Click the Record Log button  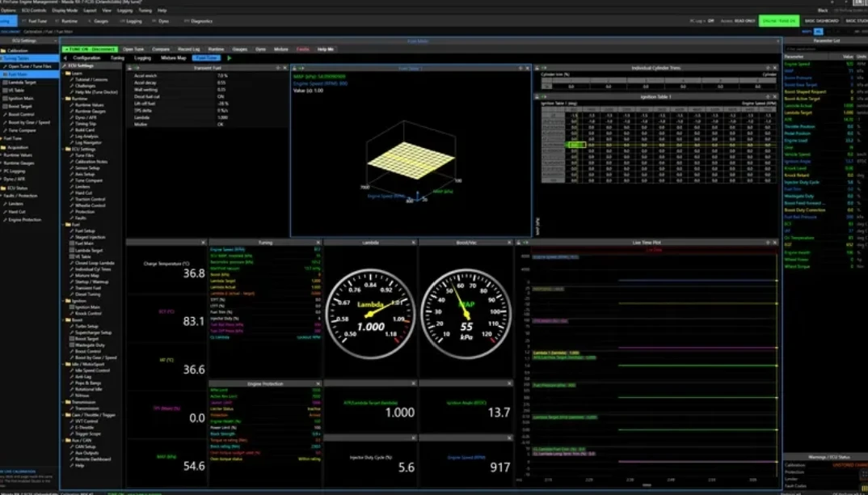point(189,49)
